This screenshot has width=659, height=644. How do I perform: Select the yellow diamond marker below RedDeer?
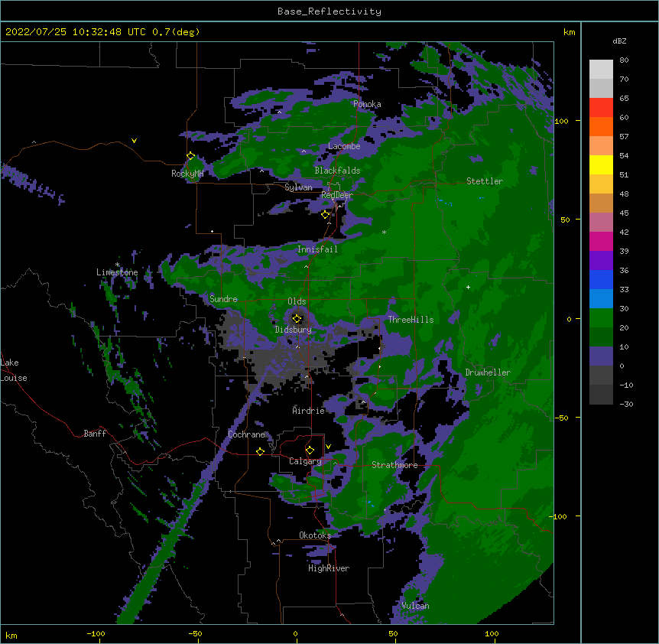point(326,215)
